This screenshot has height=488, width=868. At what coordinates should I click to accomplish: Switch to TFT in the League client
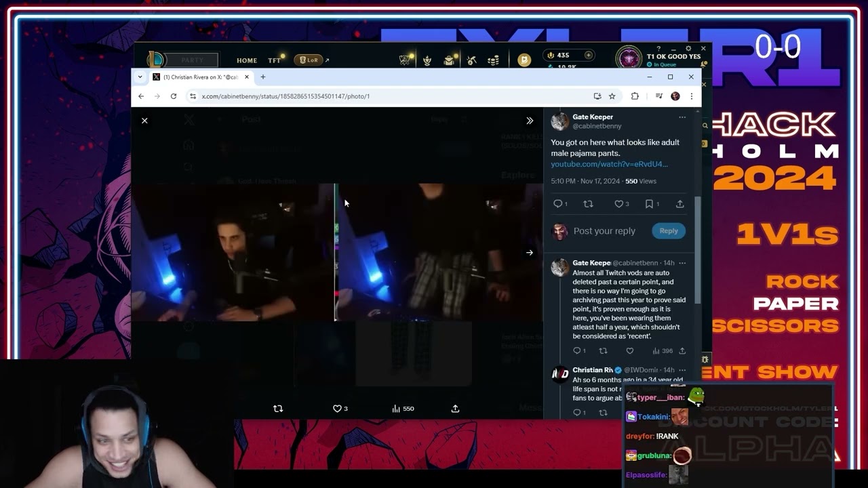[x=274, y=60]
